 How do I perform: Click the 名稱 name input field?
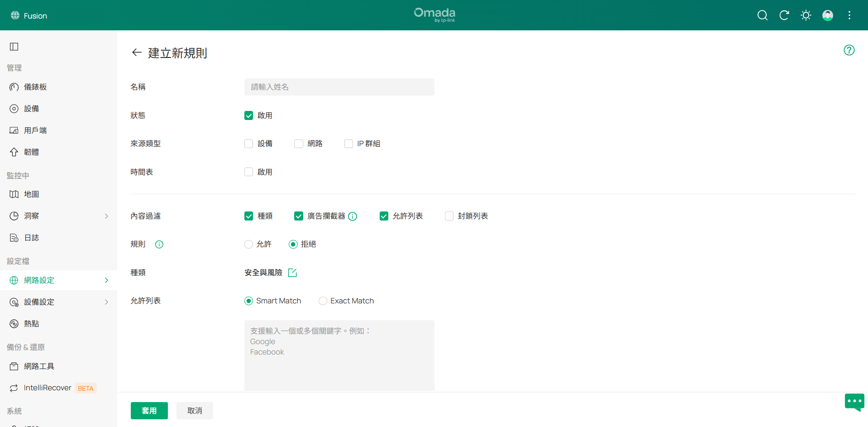point(339,87)
